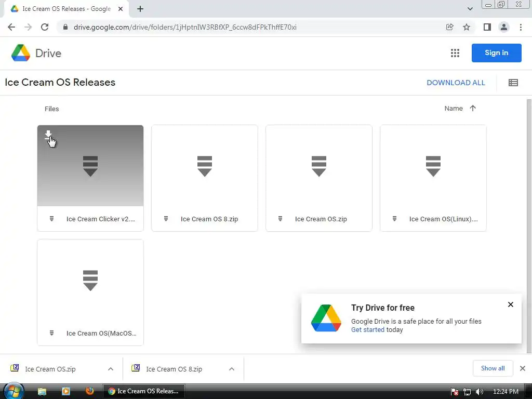The width and height of the screenshot is (532, 399).
Task: Select the Chrome taskbar window button
Action: 144,391
